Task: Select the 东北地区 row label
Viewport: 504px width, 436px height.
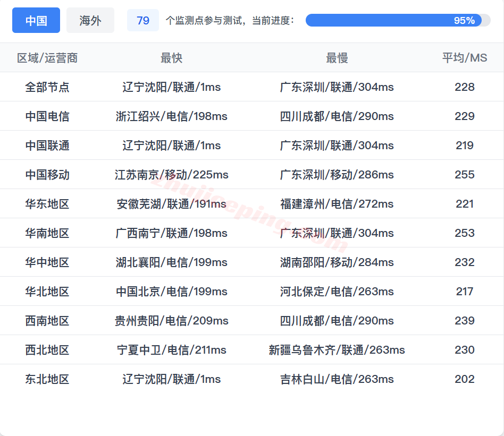Action: [47, 379]
